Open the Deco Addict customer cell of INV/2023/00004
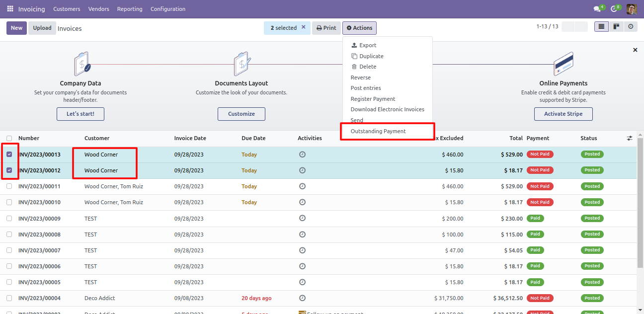This screenshot has width=644, height=314. 100,298
